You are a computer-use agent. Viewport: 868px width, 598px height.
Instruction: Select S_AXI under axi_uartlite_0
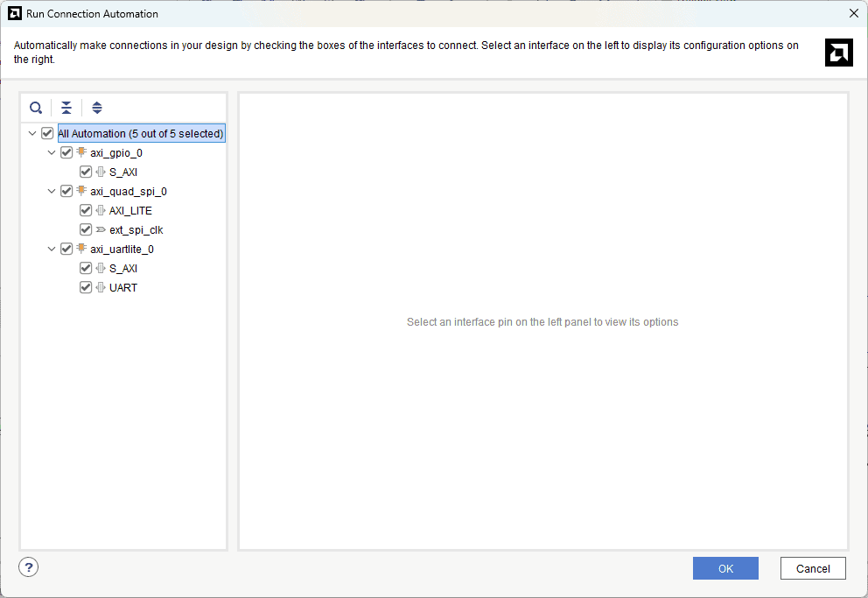coord(123,269)
